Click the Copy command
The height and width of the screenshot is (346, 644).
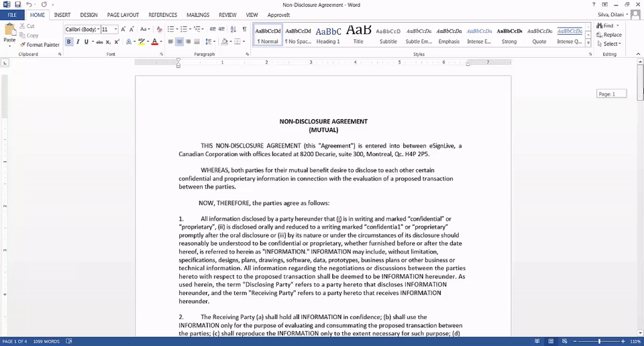29,36
